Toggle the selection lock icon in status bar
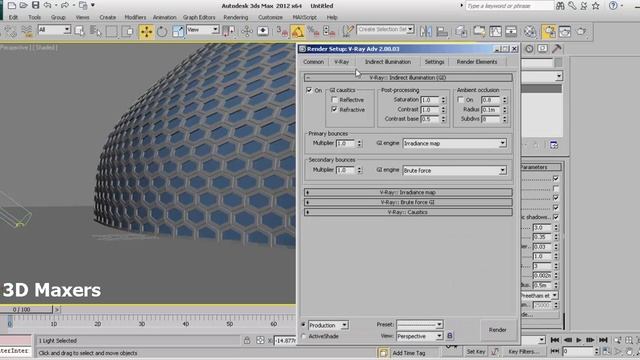Image resolution: width=640 pixels, height=360 pixels. pyautogui.click(x=247, y=340)
